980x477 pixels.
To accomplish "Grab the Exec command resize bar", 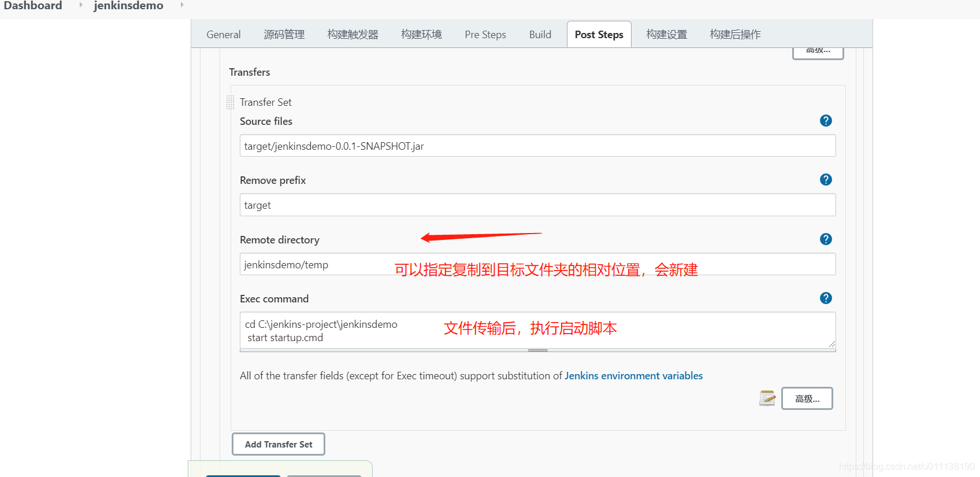I will coord(537,350).
